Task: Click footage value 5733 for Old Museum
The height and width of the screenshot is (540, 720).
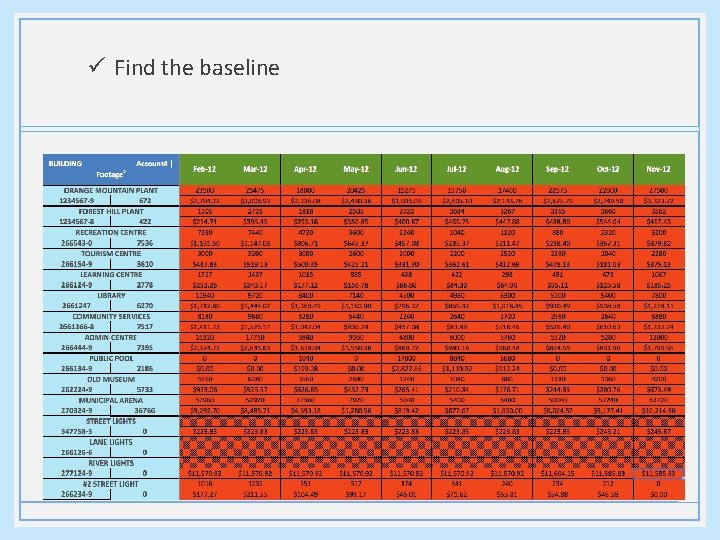Action: (x=145, y=390)
